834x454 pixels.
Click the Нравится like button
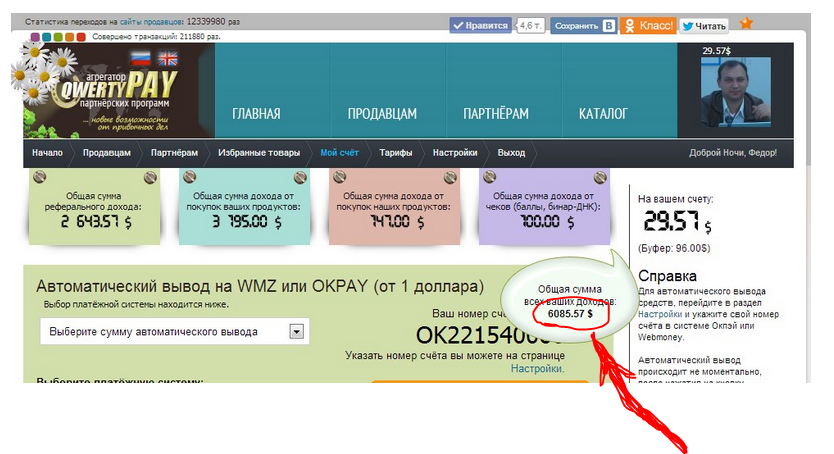point(481,25)
